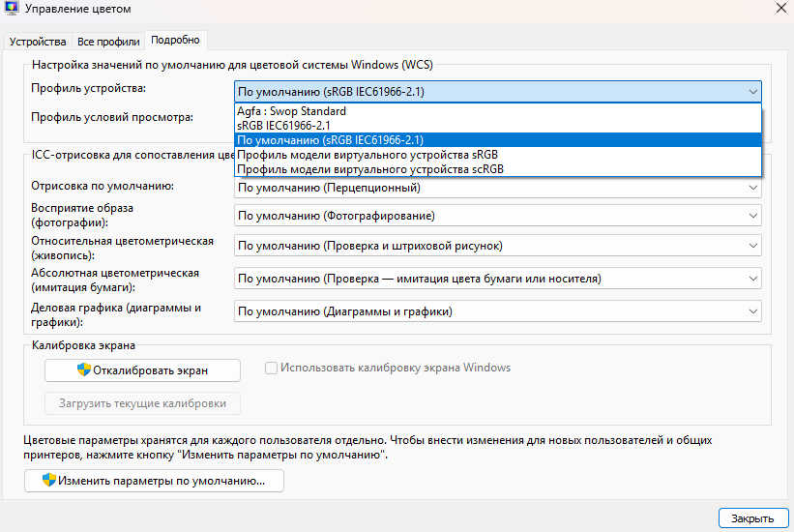Open the Отрисовка по умолчанию dropdown
This screenshot has width=794, height=532.
tap(498, 188)
